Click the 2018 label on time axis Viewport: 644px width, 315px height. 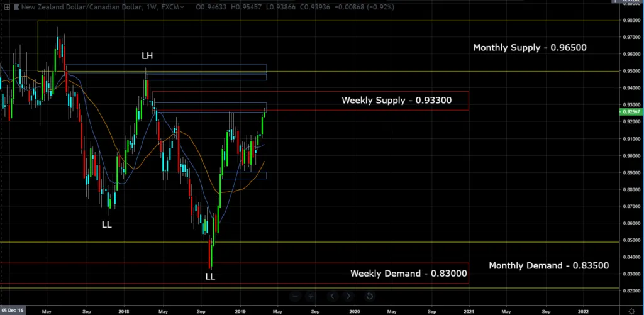click(124, 311)
